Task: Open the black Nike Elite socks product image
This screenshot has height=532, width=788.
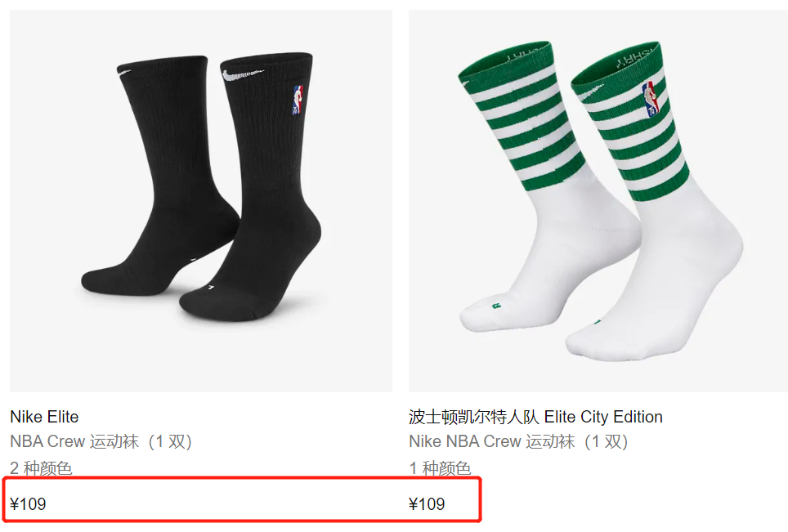Action: pos(201,201)
